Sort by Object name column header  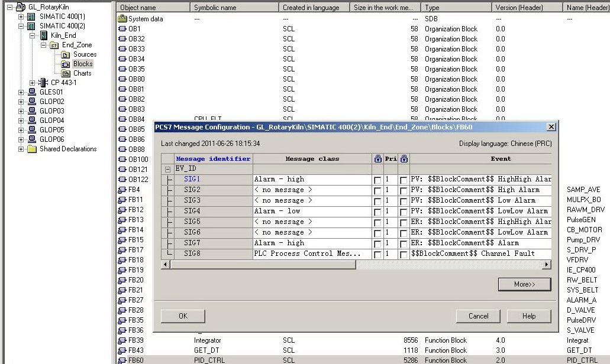click(153, 7)
